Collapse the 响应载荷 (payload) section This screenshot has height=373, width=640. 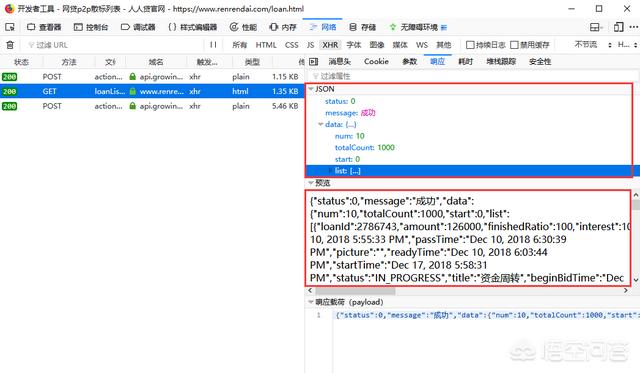pyautogui.click(x=311, y=302)
